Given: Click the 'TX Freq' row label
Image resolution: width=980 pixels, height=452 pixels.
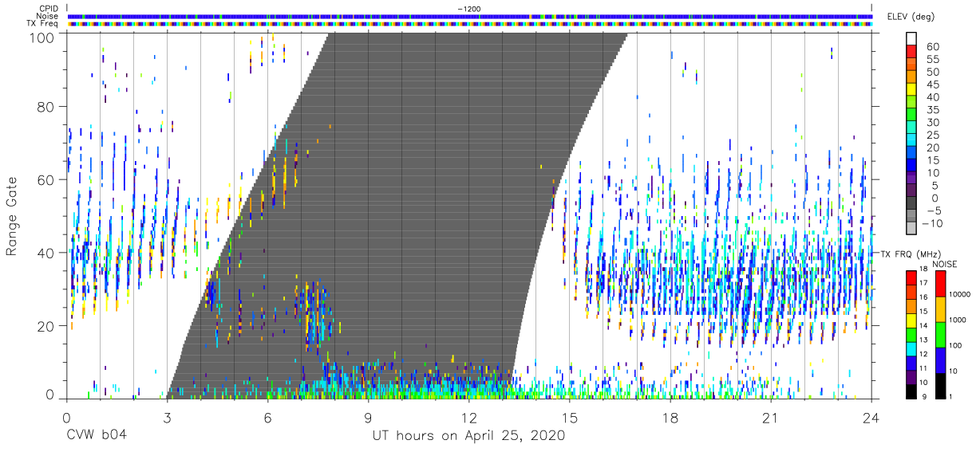Looking at the screenshot, I should point(44,23).
